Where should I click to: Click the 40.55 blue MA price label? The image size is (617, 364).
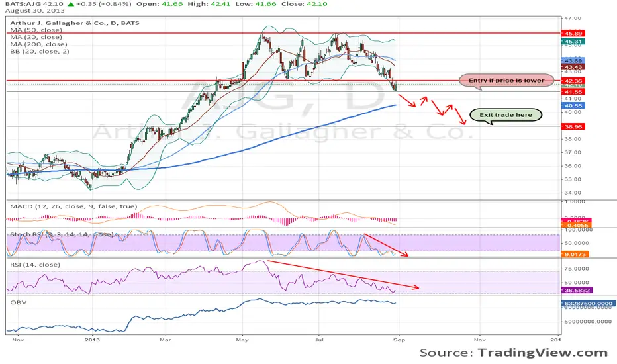pos(573,105)
